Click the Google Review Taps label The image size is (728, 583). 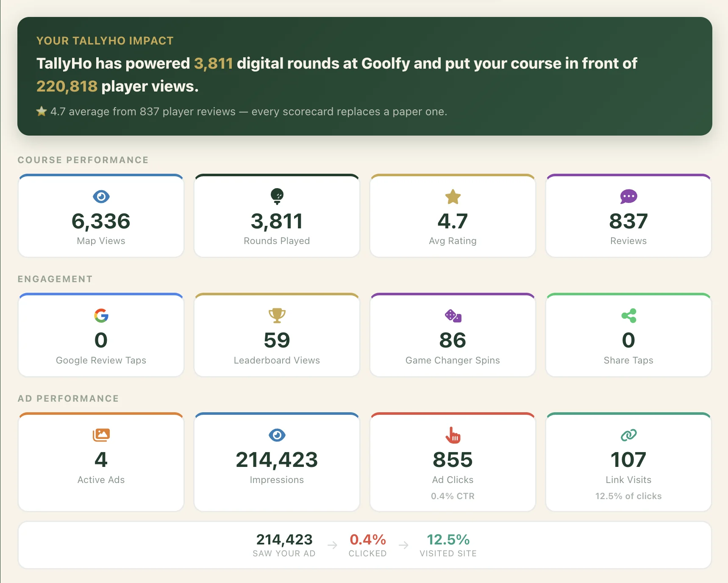(101, 361)
